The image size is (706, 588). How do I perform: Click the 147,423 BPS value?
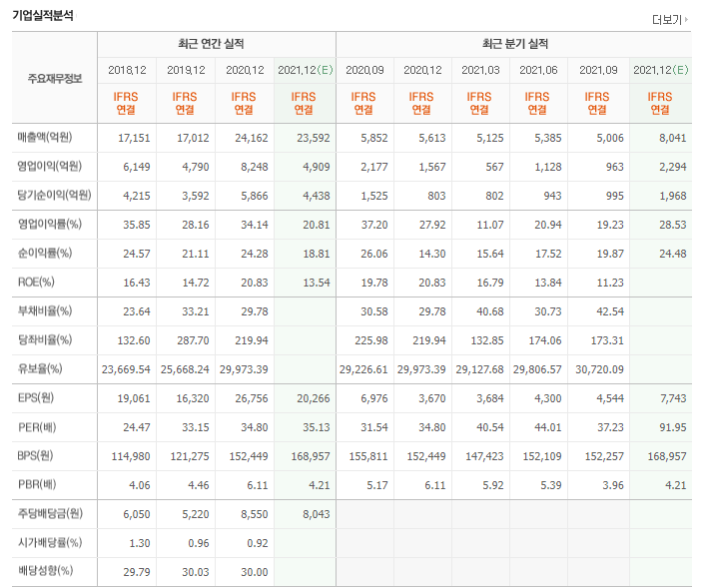(484, 456)
